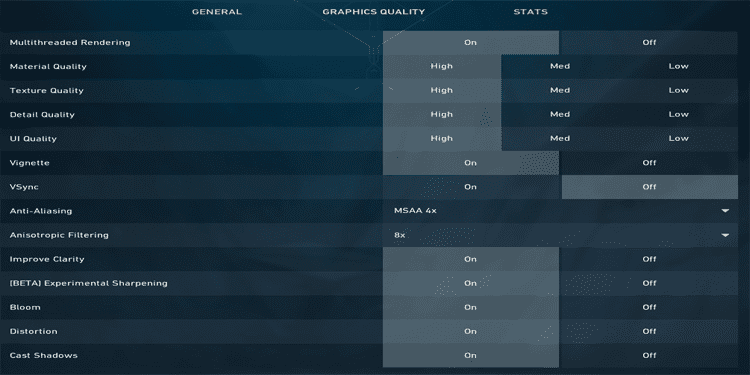Click the Bloom setting label
Screen dimensions: 750x375
coord(25,308)
